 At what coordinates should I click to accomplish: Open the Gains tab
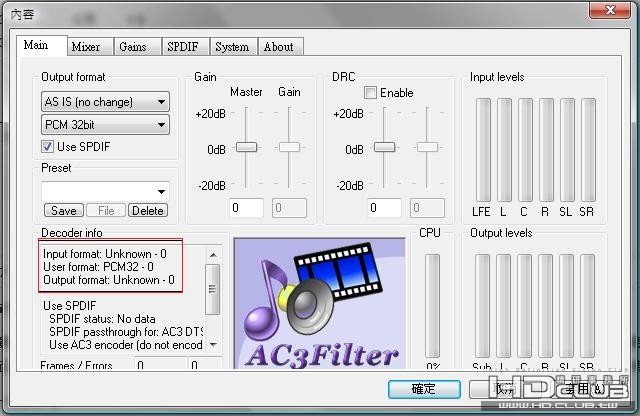click(138, 47)
